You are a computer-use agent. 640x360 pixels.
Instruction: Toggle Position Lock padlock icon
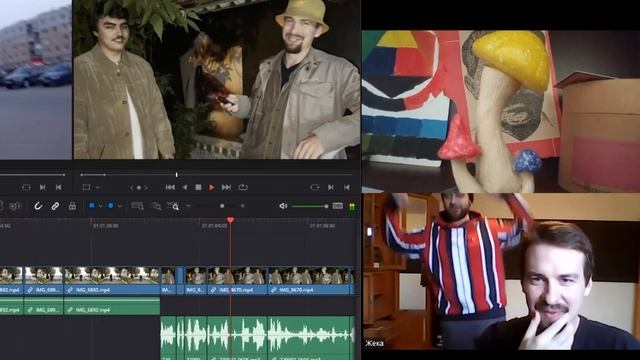[x=72, y=206]
